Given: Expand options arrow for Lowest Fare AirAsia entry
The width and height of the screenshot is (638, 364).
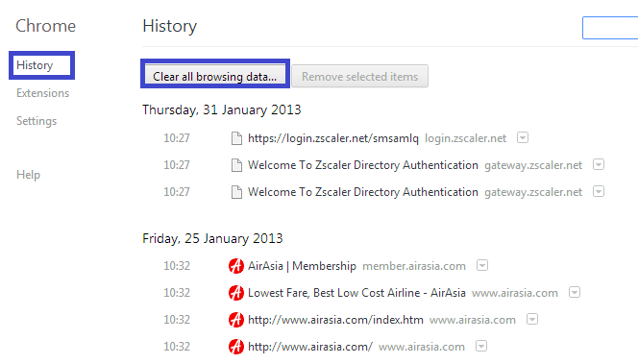Looking at the screenshot, I should pos(575,292).
